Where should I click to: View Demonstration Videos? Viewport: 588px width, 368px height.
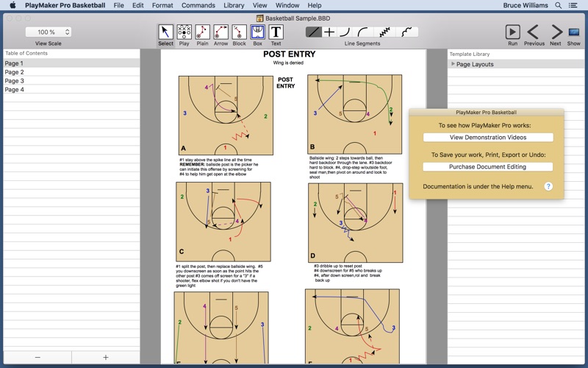488,138
